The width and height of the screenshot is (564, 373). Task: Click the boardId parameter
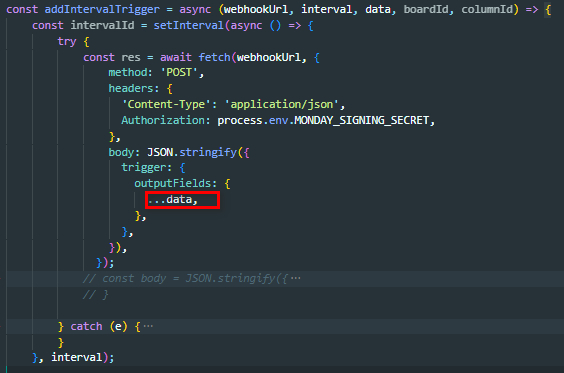[426, 9]
